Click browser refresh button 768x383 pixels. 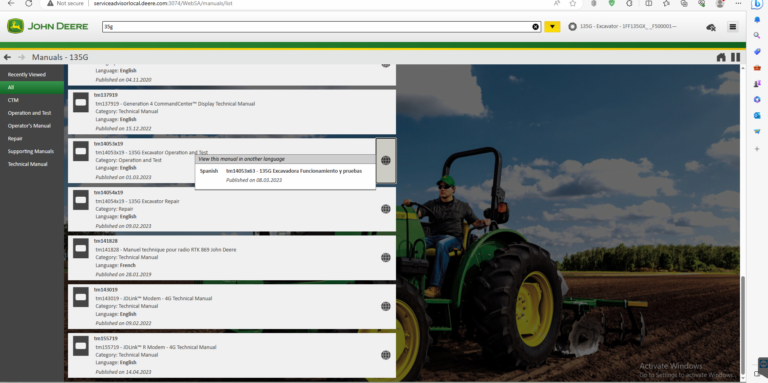point(28,3)
